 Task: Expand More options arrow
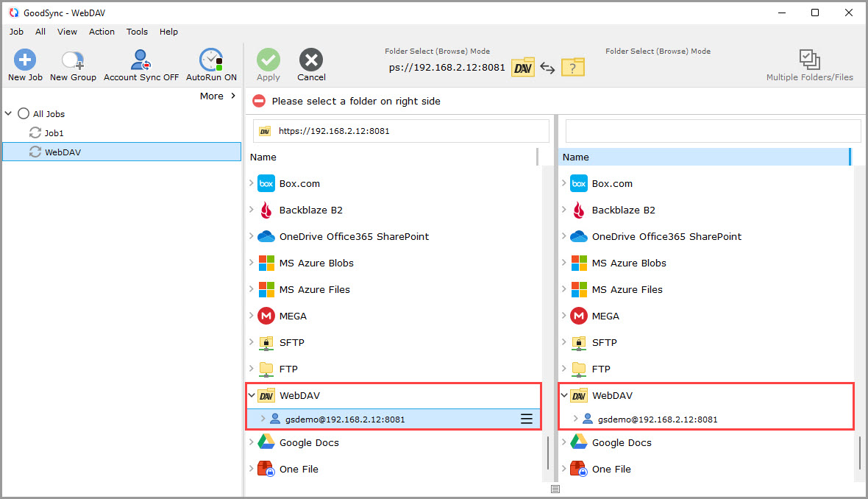point(233,96)
